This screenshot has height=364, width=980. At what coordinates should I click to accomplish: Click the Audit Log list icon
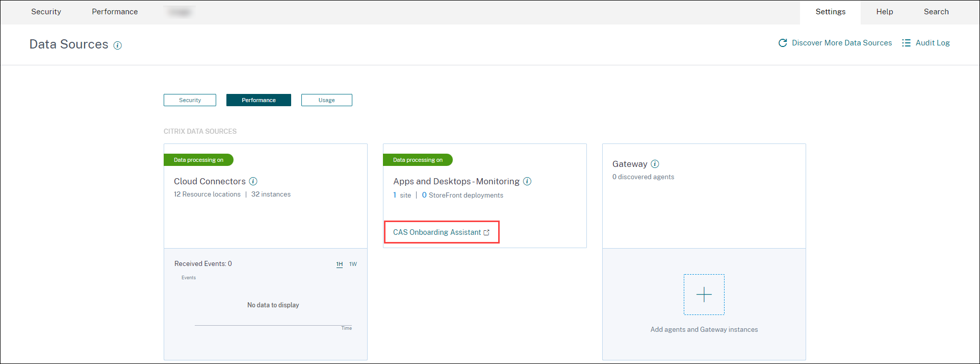906,43
